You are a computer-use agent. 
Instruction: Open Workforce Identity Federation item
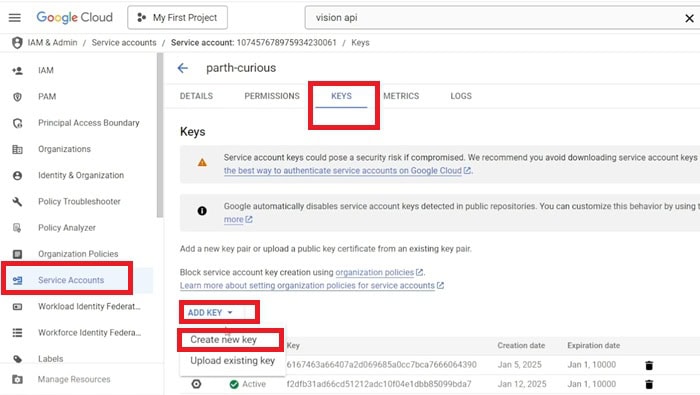pyautogui.click(x=89, y=333)
